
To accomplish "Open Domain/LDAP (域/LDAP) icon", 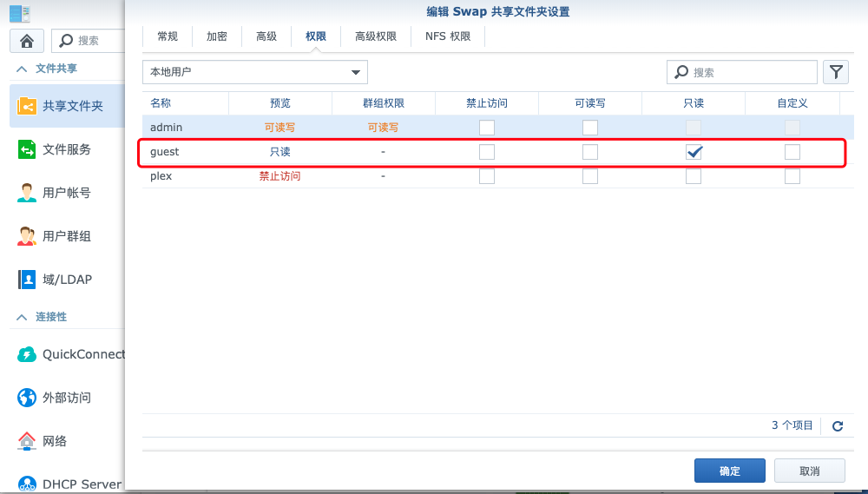I will pos(27,279).
